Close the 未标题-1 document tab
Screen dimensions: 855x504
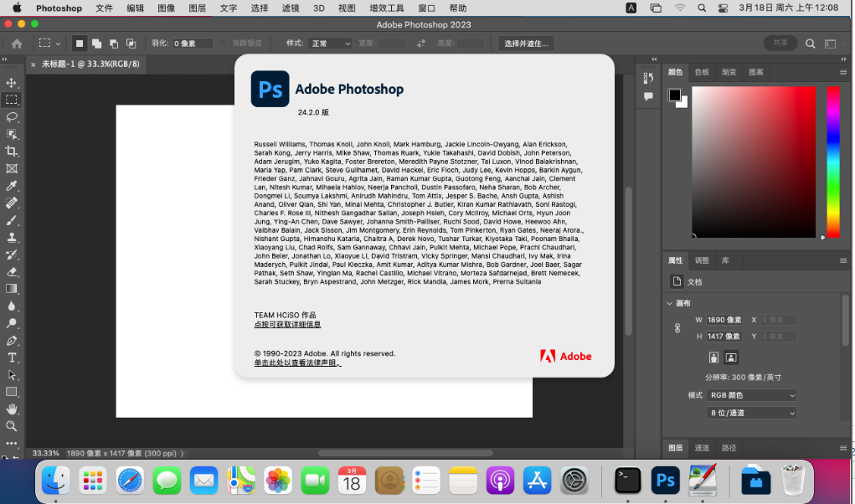33,64
